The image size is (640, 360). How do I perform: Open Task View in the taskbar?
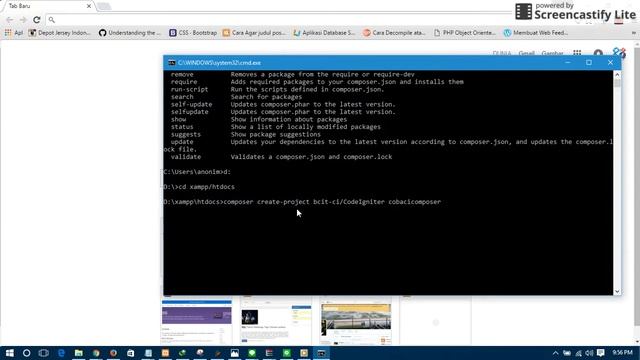pos(44,353)
